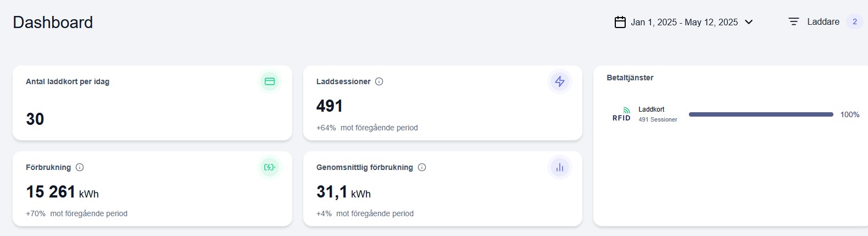The width and height of the screenshot is (868, 236).
Task: Click the Dashboard page heading
Action: (53, 23)
